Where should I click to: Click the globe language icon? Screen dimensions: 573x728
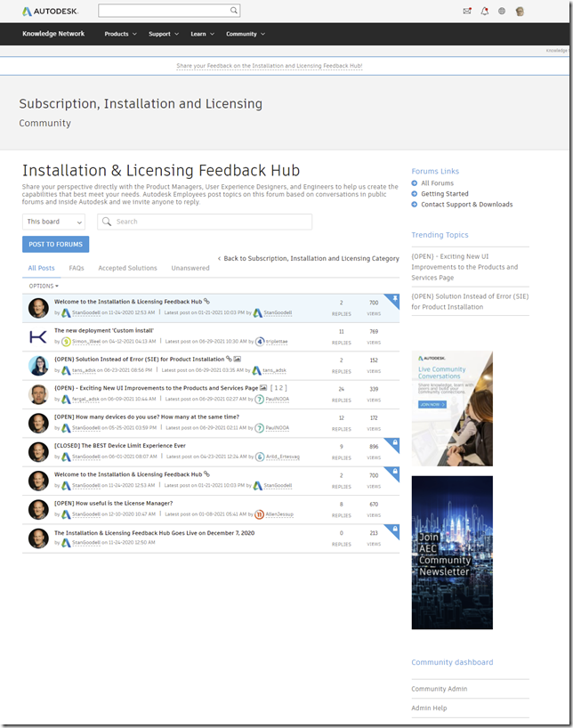click(502, 12)
